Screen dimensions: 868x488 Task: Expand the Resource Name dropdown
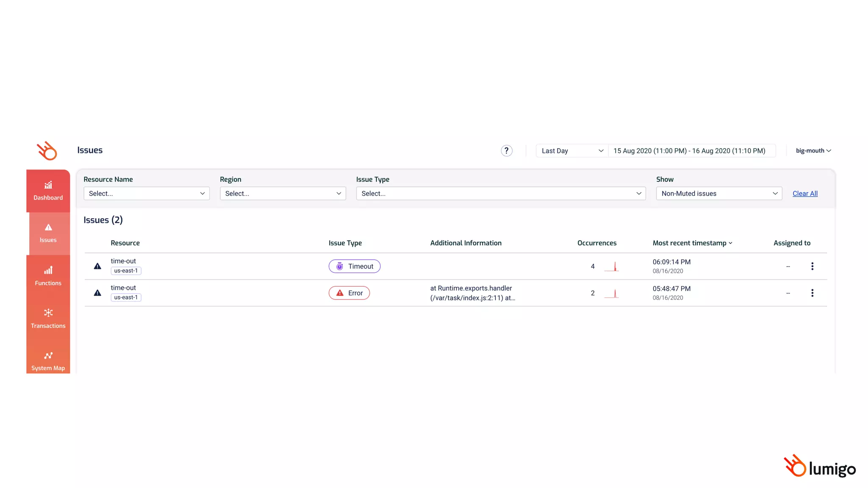pyautogui.click(x=146, y=194)
